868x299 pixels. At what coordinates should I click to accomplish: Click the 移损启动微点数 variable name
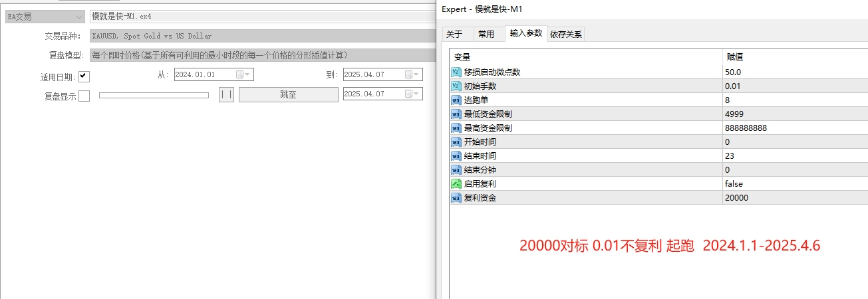(492, 72)
